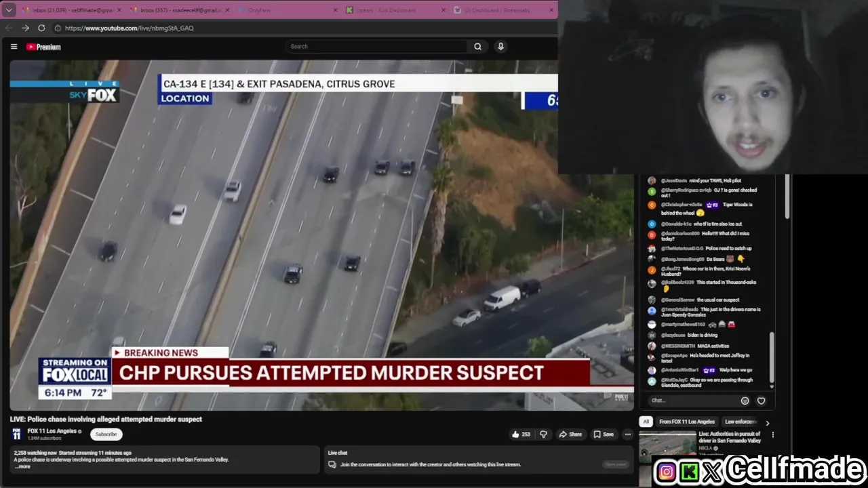Open @NotDaJayC Glendale eastbound message

tap(705, 383)
